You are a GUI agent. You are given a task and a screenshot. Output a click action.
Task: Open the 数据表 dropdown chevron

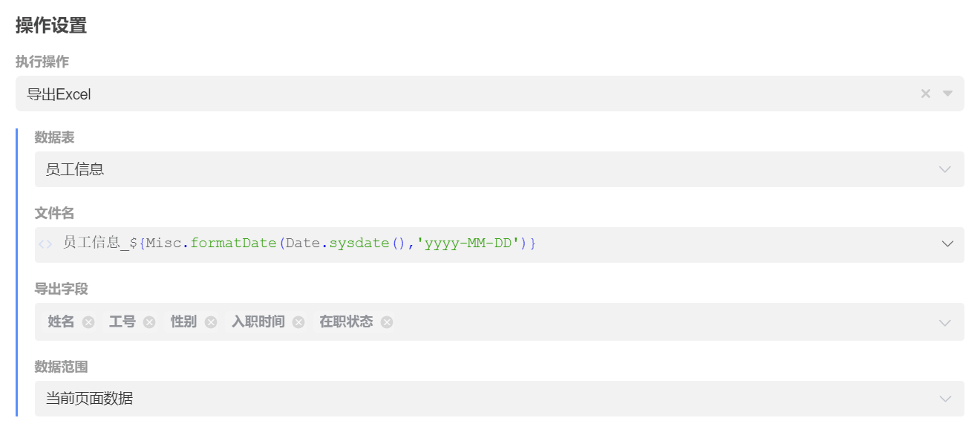[945, 169]
